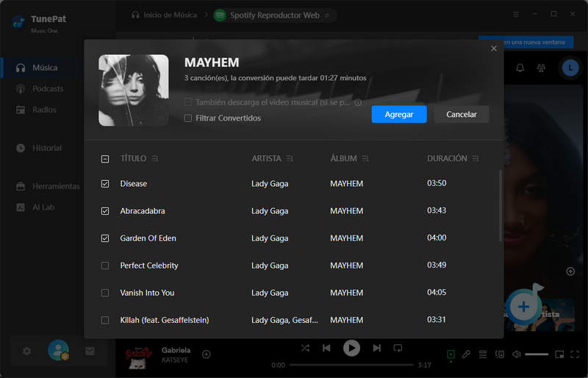Enter full screen from player bar
Image resolution: width=588 pixels, height=378 pixels.
[x=575, y=354]
